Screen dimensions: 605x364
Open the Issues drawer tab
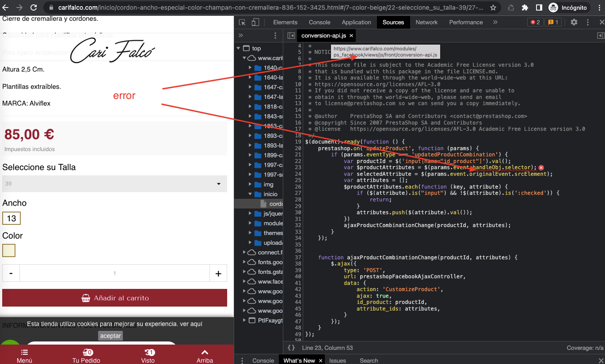(x=337, y=360)
